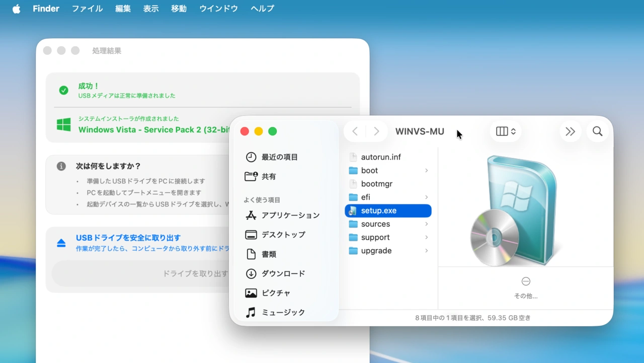Go back with Finder back arrow
Screen dimensions: 644x363
click(x=355, y=131)
